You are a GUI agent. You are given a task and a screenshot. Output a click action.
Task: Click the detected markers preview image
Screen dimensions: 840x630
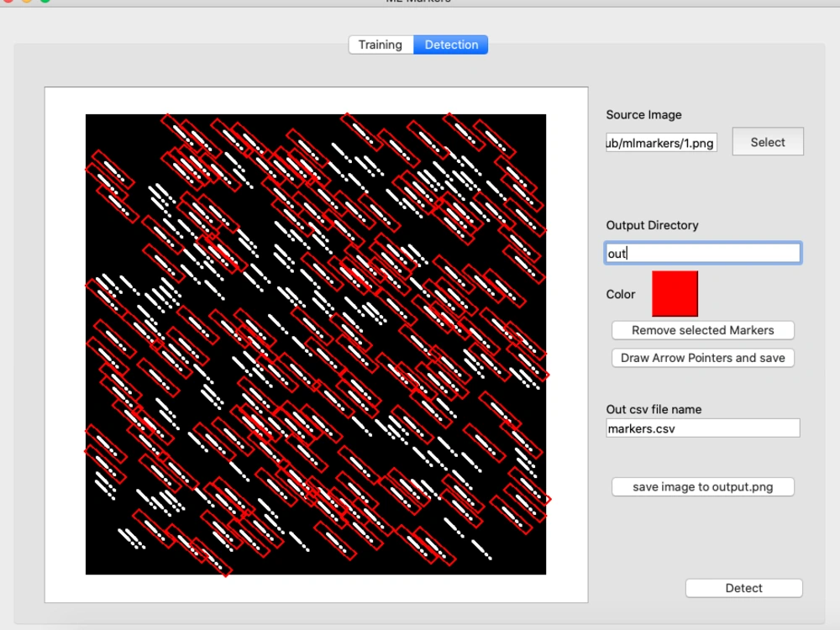(x=316, y=344)
